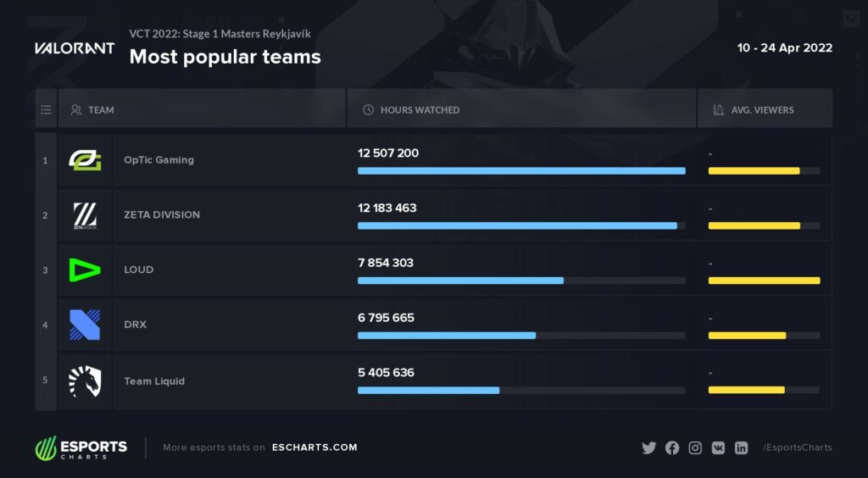Open the Twitter icon in footer
The width and height of the screenshot is (868, 478).
648,448
